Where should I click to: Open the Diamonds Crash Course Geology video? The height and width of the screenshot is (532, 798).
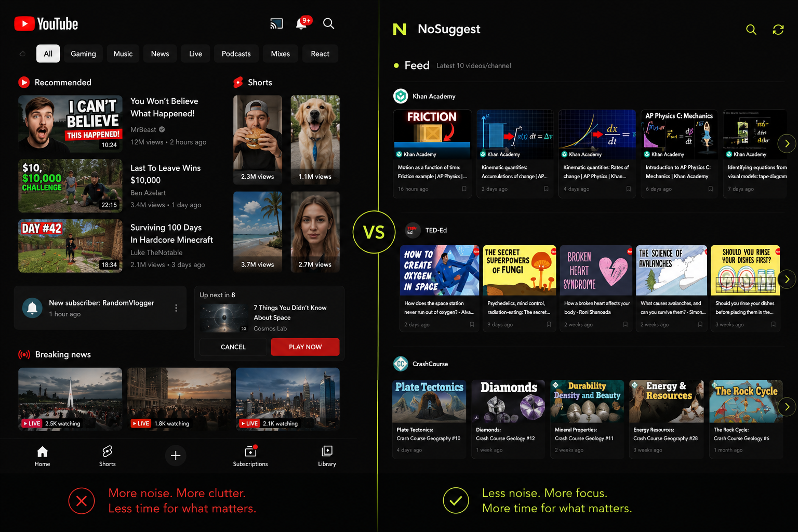pyautogui.click(x=508, y=419)
